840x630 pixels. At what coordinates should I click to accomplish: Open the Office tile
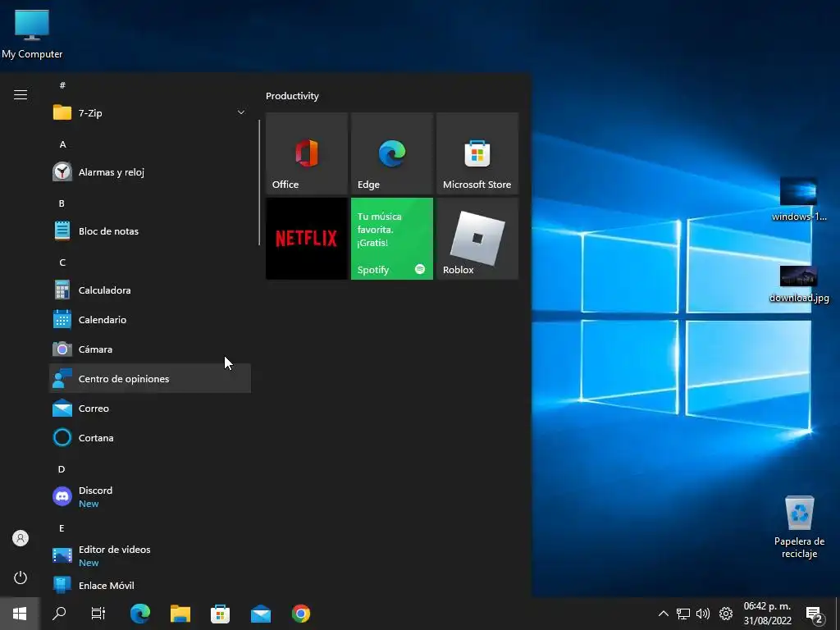pyautogui.click(x=307, y=153)
